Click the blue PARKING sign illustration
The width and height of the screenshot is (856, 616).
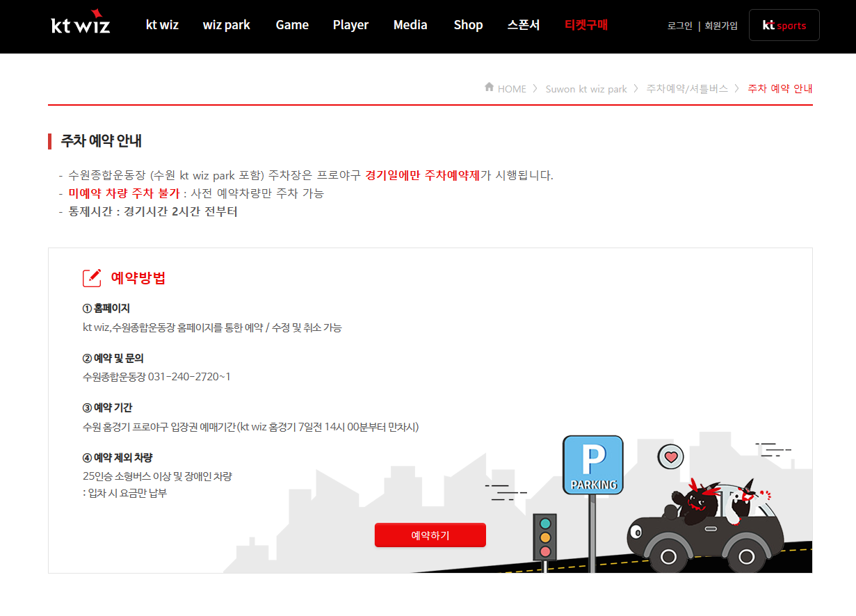point(593,465)
